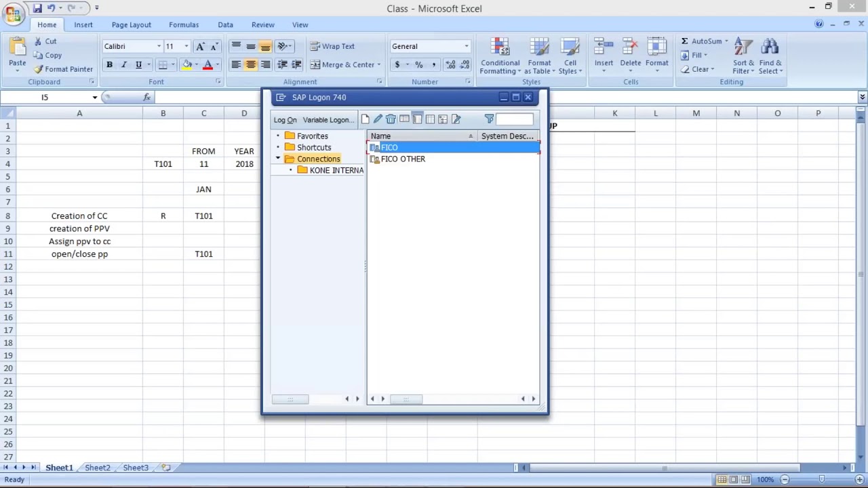
Task: Collapse the Connections tree node
Action: [277, 159]
